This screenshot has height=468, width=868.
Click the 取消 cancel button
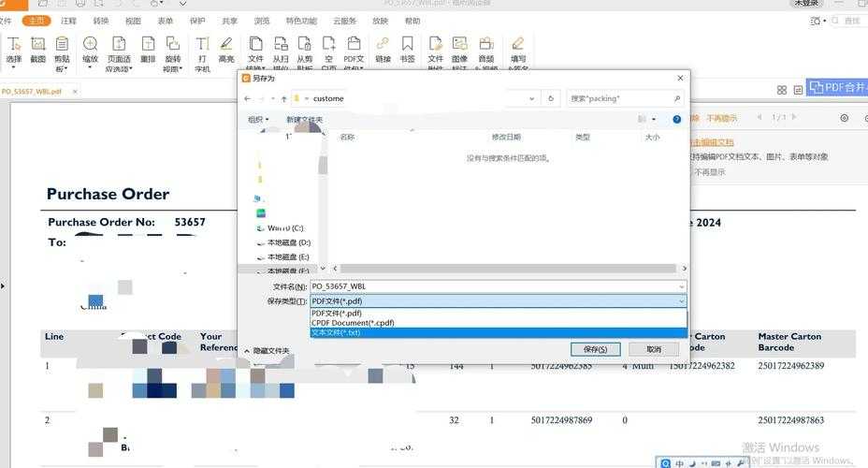pyautogui.click(x=653, y=349)
